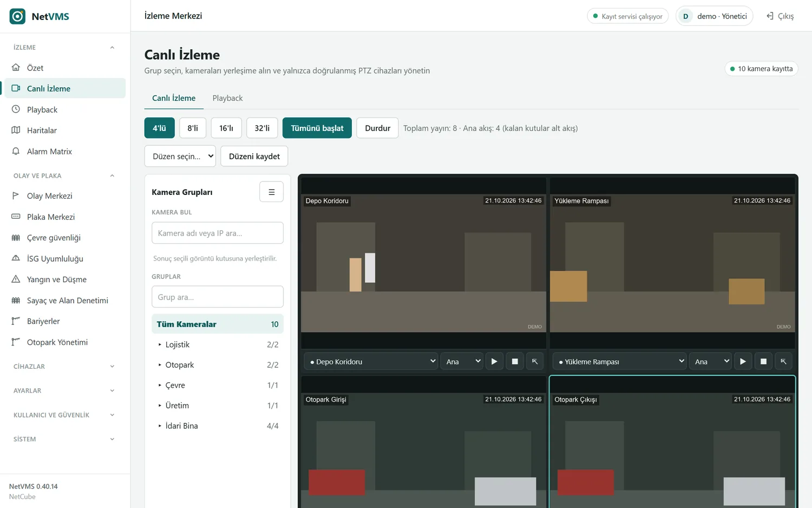Screen dimensions: 812x508
Task: Open Yükleme Rampası stream type dropdown
Action: (x=710, y=361)
